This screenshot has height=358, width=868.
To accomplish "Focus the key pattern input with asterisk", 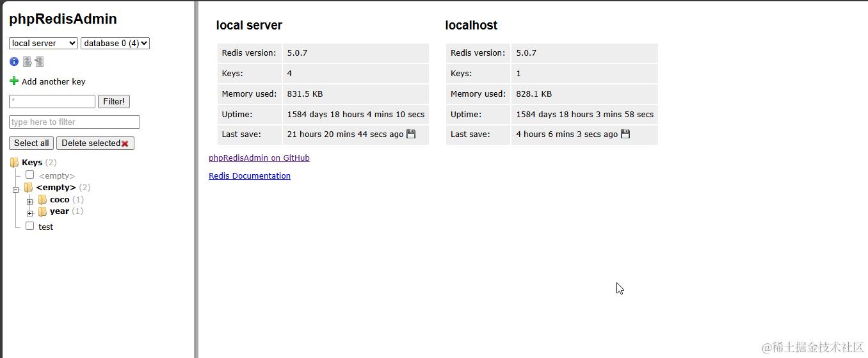I will (52, 101).
